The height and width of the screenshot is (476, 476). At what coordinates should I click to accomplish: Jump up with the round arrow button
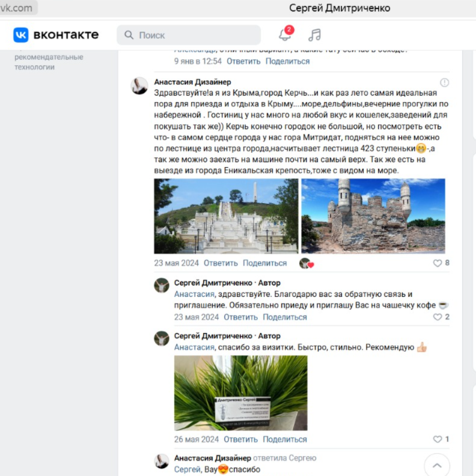tap(437, 465)
